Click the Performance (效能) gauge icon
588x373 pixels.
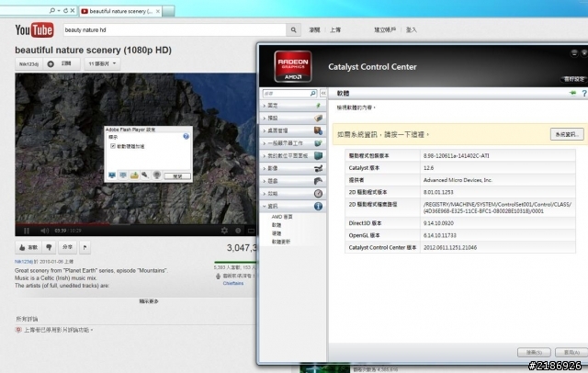[x=318, y=194]
